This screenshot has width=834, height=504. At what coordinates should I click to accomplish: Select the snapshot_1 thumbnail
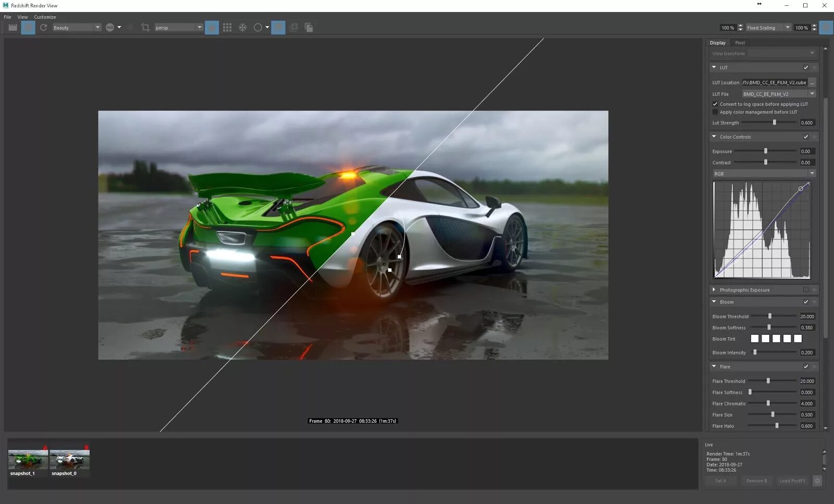pyautogui.click(x=28, y=461)
